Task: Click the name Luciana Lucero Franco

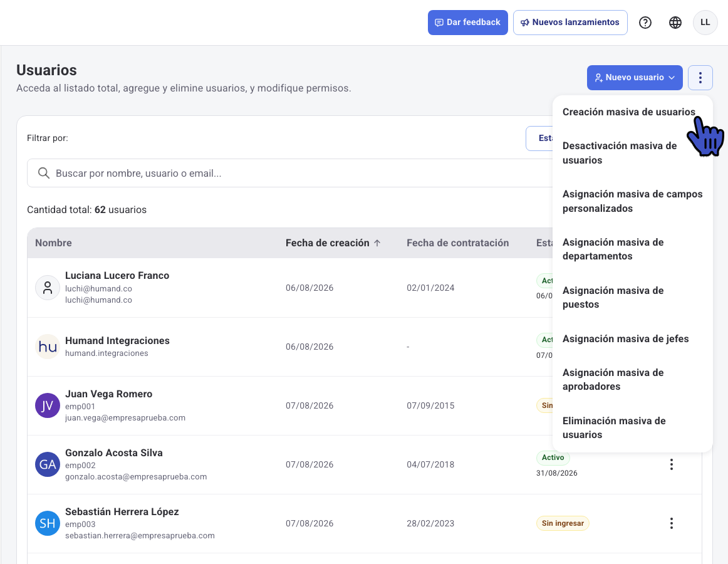Action: pos(117,276)
